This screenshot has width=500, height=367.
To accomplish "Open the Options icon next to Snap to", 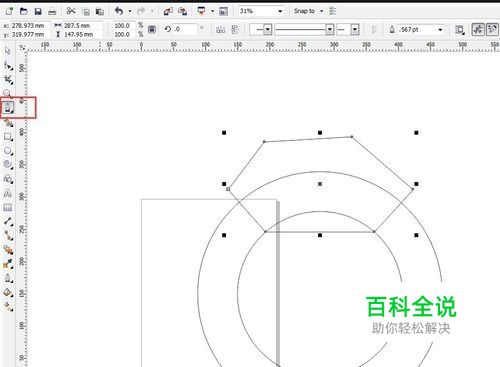I will (332, 11).
